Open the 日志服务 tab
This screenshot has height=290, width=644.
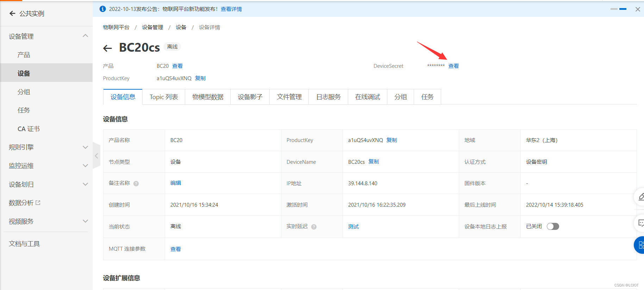click(328, 97)
